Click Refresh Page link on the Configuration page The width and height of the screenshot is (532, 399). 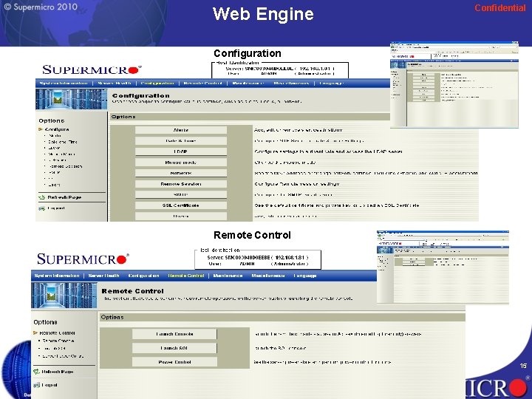click(x=64, y=197)
